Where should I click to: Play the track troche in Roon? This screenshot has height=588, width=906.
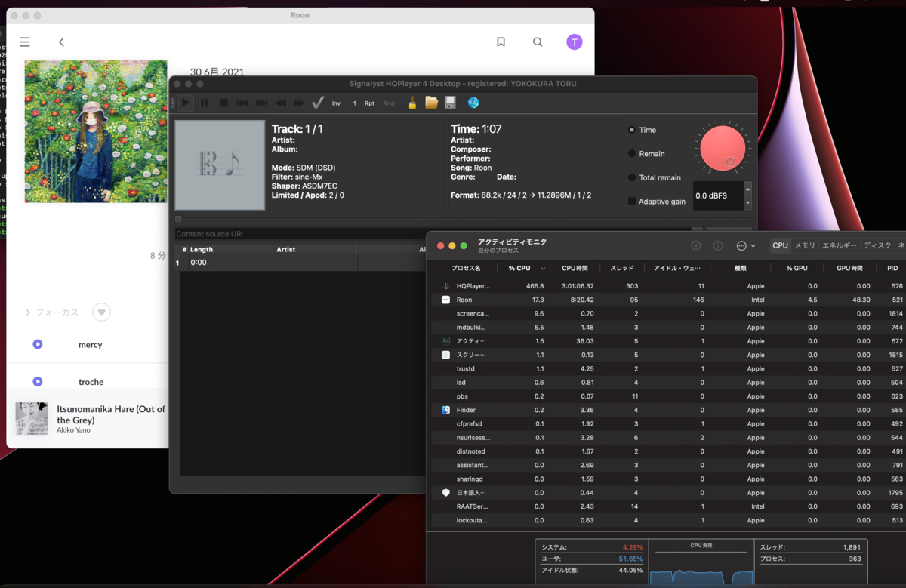coord(38,382)
